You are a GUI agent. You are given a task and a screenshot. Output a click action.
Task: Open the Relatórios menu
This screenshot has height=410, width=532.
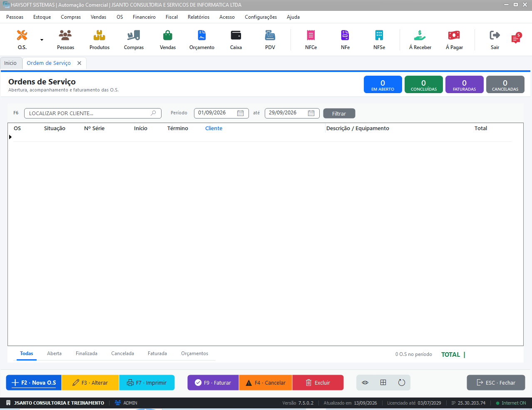click(199, 17)
